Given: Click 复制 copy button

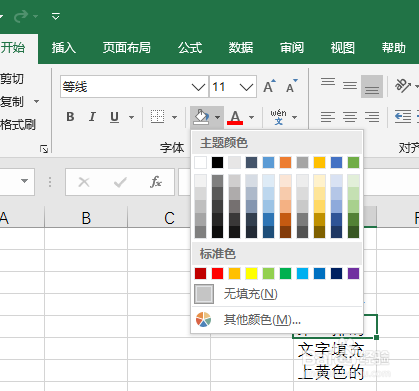Looking at the screenshot, I should pos(12,101).
